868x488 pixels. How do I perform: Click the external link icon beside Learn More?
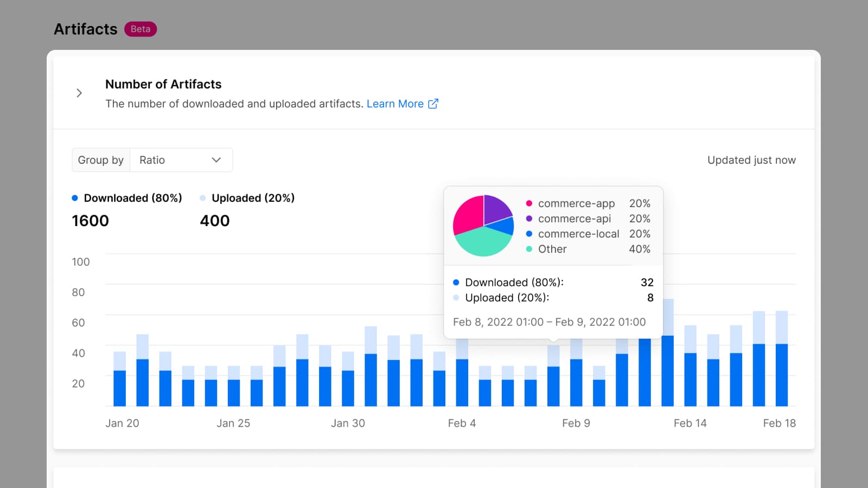click(x=433, y=104)
